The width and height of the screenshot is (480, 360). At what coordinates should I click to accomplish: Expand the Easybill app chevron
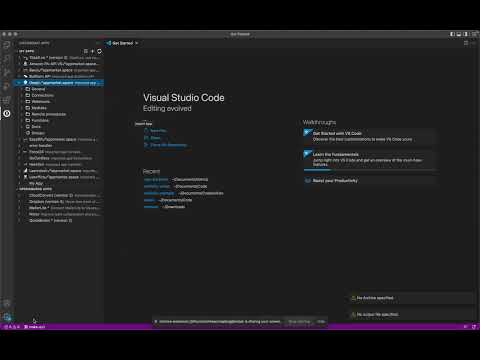point(19,139)
